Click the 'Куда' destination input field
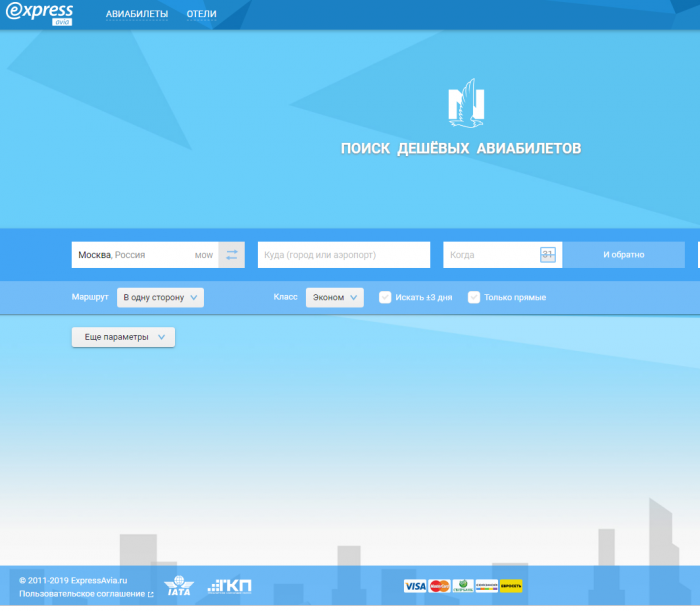 point(343,255)
